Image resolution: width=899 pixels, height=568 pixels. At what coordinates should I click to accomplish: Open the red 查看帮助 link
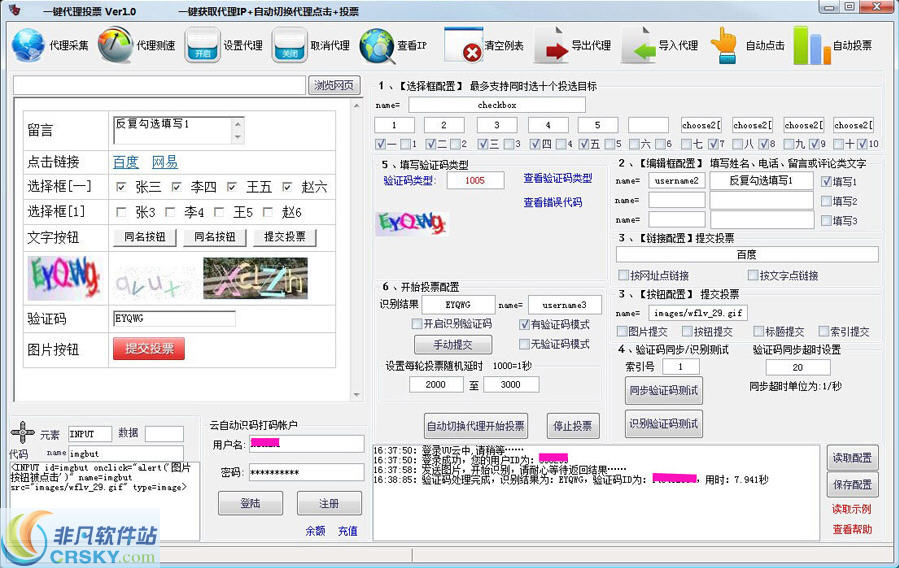click(x=852, y=528)
